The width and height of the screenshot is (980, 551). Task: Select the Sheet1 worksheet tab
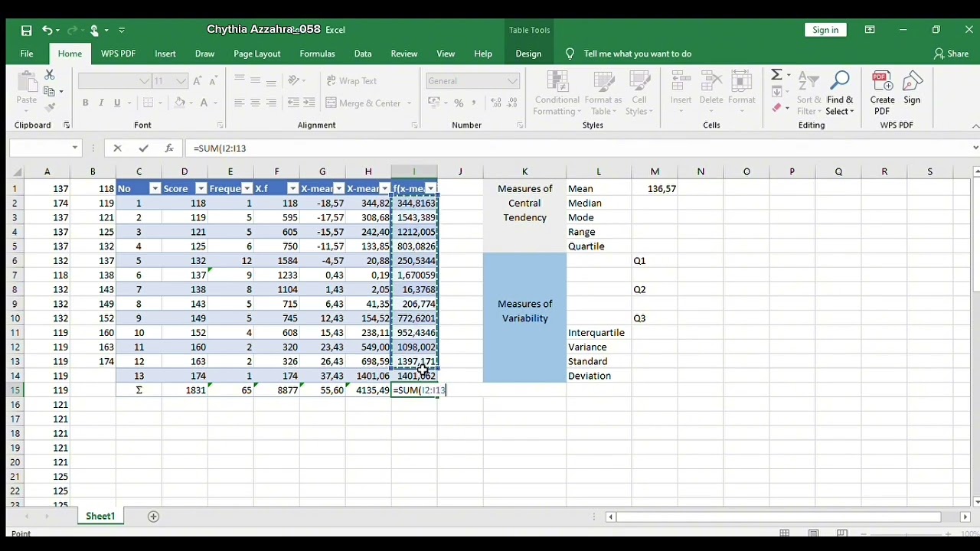100,517
